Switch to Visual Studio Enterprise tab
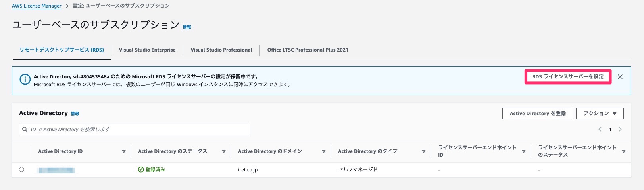644x190 pixels. 147,50
